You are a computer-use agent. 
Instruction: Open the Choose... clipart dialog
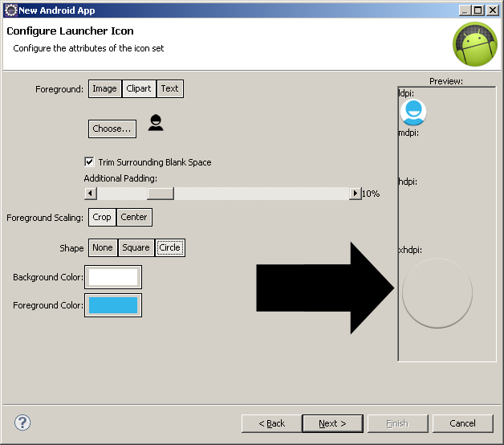tap(112, 129)
